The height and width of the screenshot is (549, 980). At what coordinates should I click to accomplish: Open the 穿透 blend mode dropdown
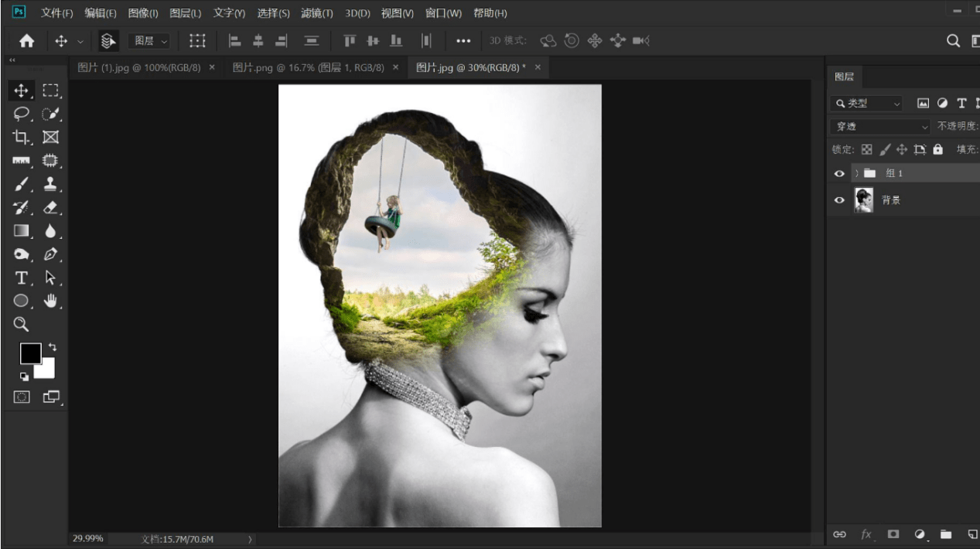pos(880,126)
